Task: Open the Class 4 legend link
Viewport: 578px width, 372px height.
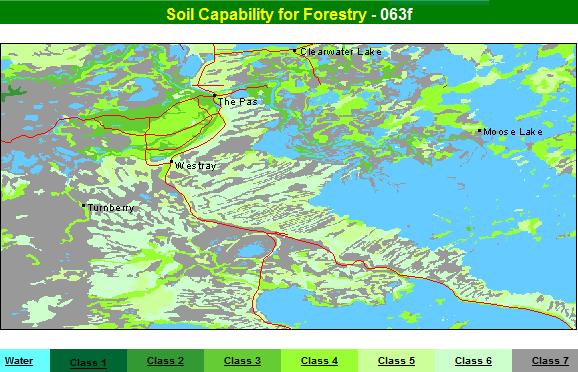Action: pyautogui.click(x=319, y=361)
